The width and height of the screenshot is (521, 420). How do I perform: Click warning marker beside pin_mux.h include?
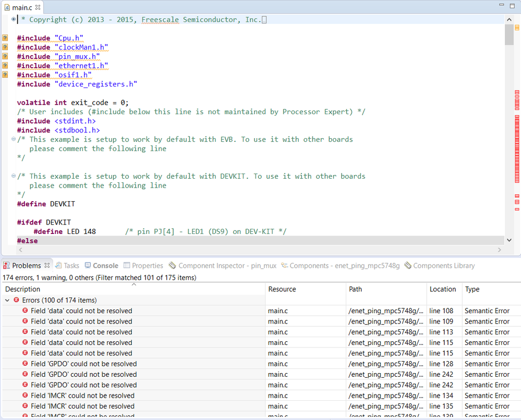tap(5, 56)
